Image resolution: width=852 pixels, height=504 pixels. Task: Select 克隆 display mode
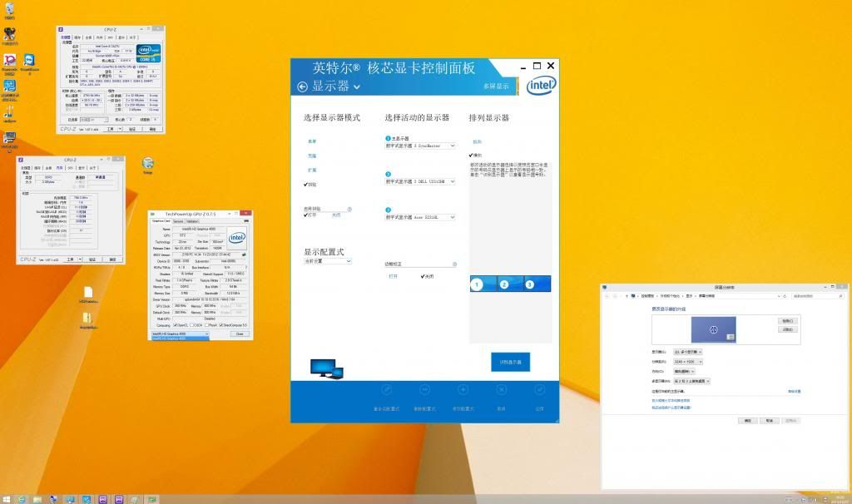click(312, 156)
